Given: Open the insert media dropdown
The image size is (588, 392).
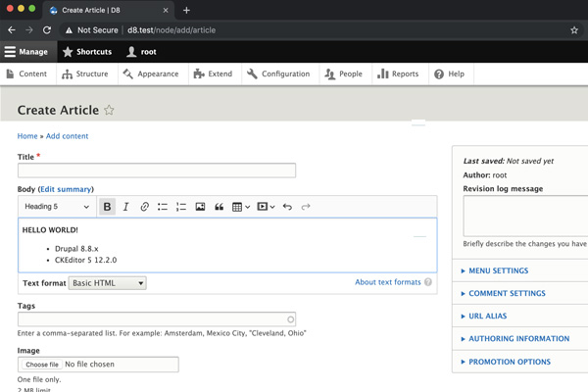Looking at the screenshot, I should click(266, 207).
